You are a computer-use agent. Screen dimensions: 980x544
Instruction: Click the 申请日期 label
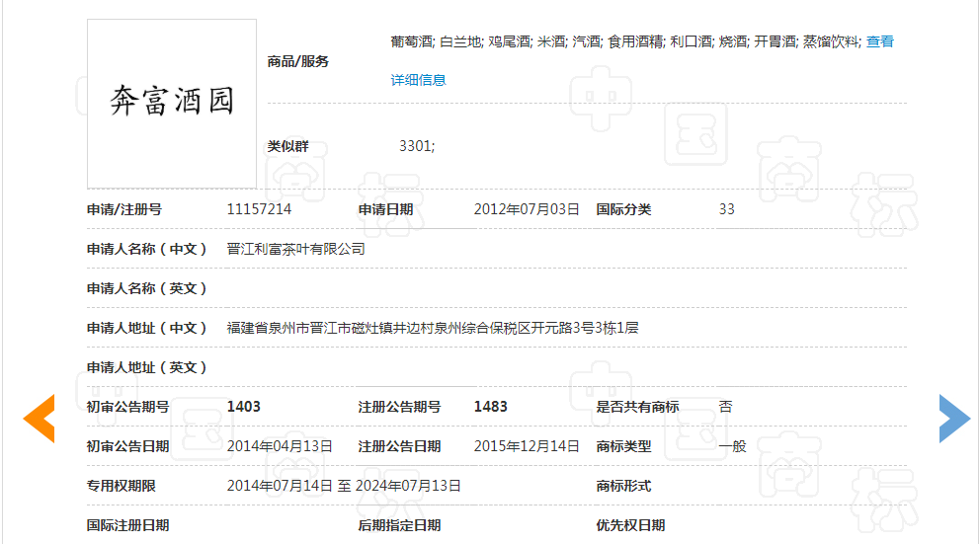(x=385, y=209)
